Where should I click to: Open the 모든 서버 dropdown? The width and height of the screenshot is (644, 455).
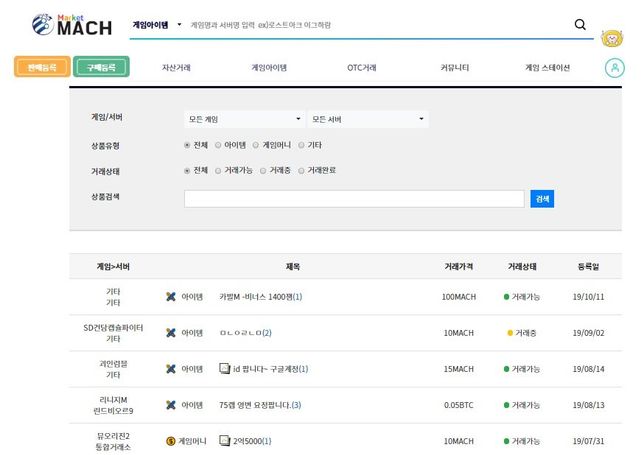coord(367,120)
